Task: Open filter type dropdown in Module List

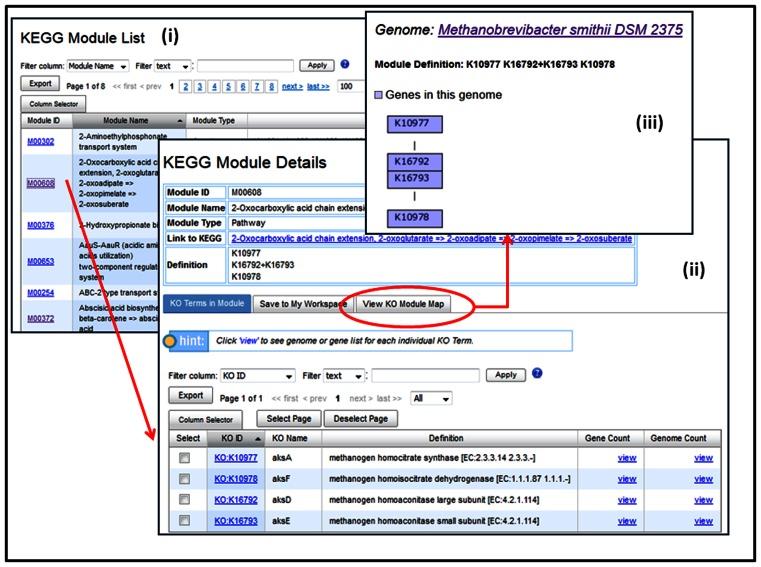Action: tap(173, 66)
